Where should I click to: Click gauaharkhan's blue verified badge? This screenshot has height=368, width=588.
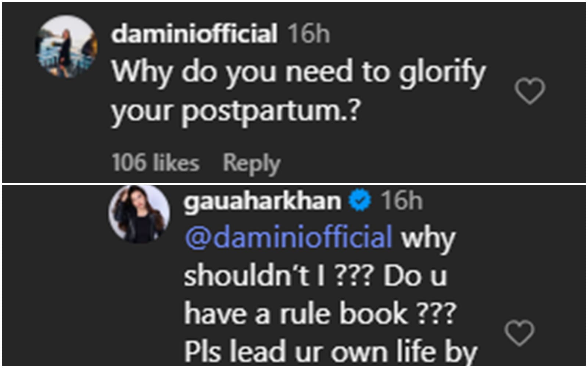tap(360, 201)
